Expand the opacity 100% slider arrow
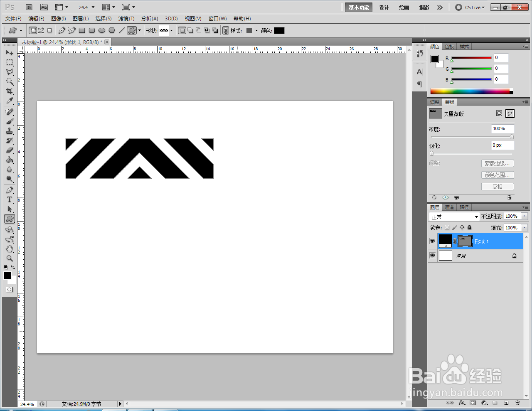The height and width of the screenshot is (411, 532). [x=524, y=216]
